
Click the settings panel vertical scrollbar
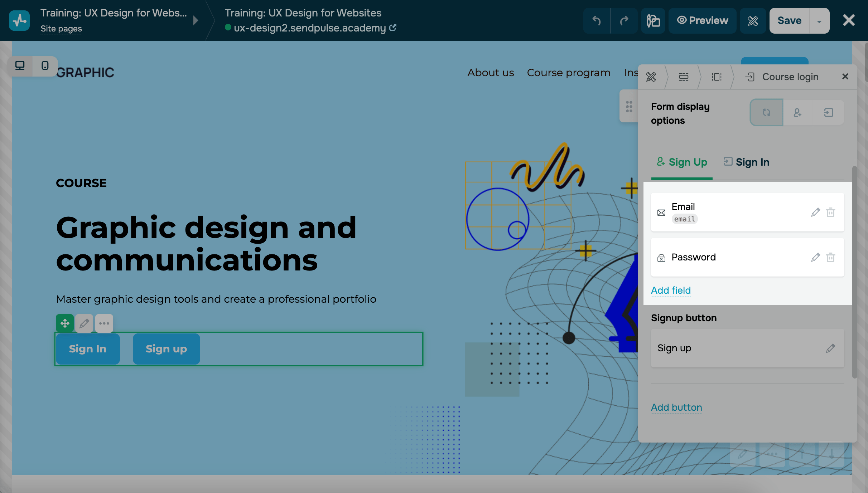pos(854,272)
